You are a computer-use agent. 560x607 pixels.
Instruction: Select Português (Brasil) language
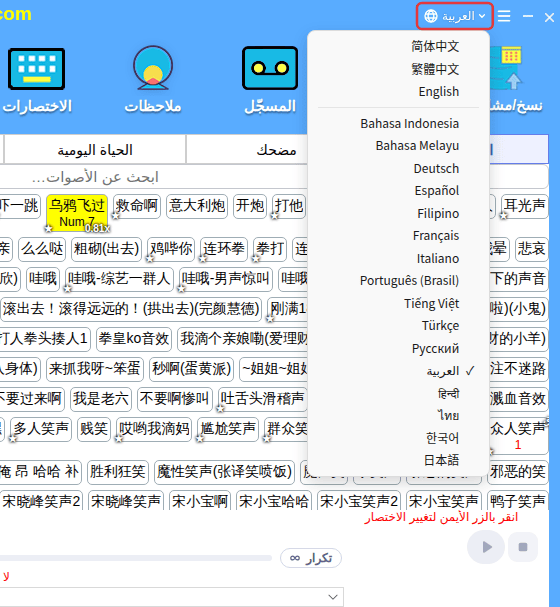click(409, 281)
